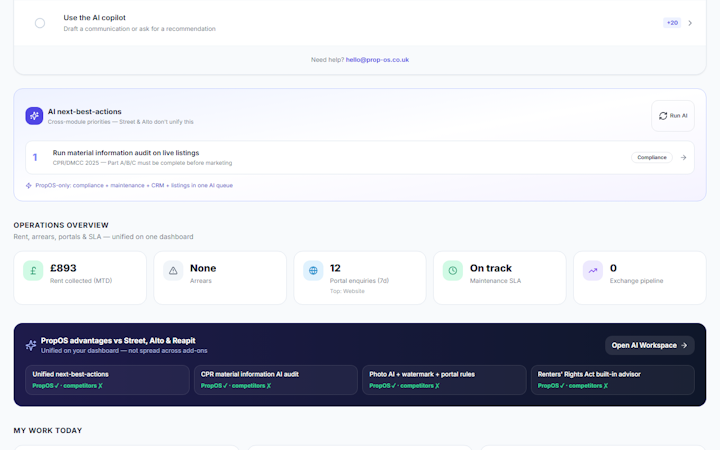Click the clock Maintenance SLA icon

coord(453,271)
